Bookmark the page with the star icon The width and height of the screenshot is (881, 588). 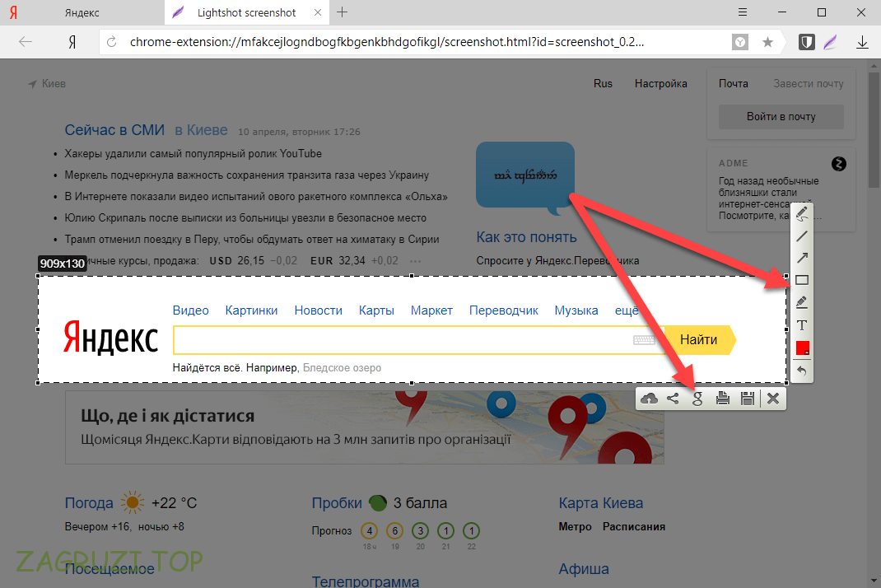coord(767,42)
